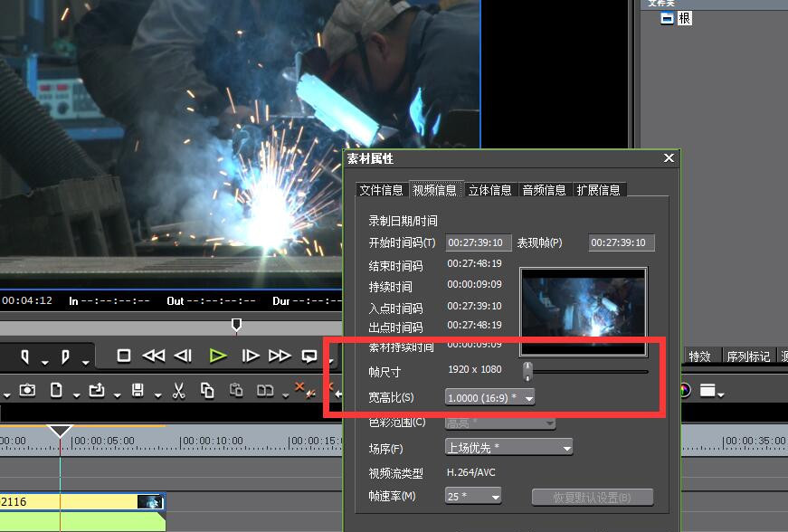The height and width of the screenshot is (532, 788).
Task: Click the Copy clip icon
Action: click(208, 391)
